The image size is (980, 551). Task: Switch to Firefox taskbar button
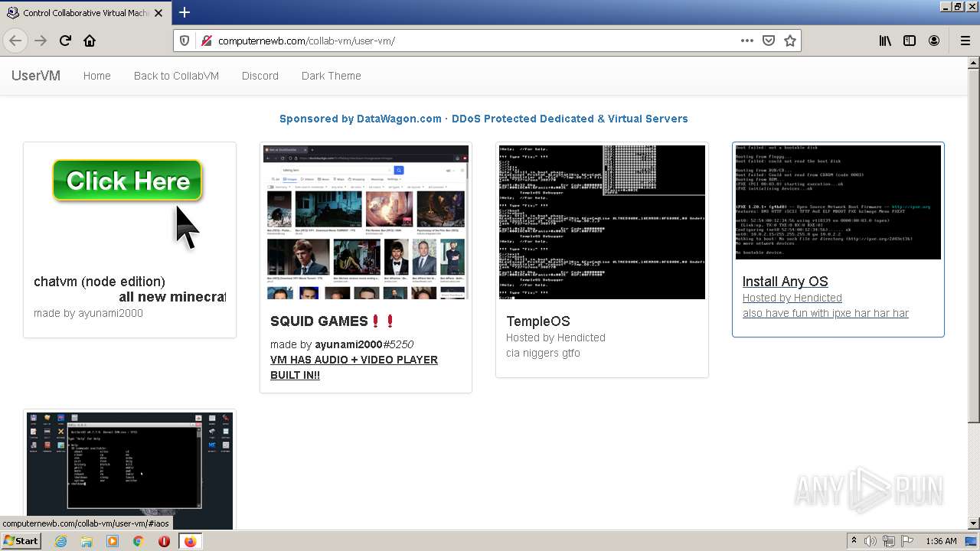[191, 541]
